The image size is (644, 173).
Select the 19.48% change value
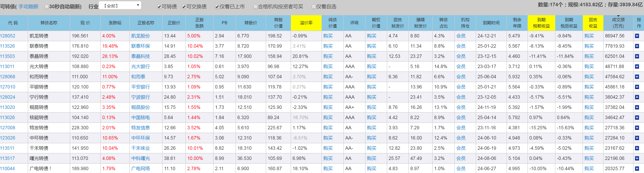click(x=110, y=46)
